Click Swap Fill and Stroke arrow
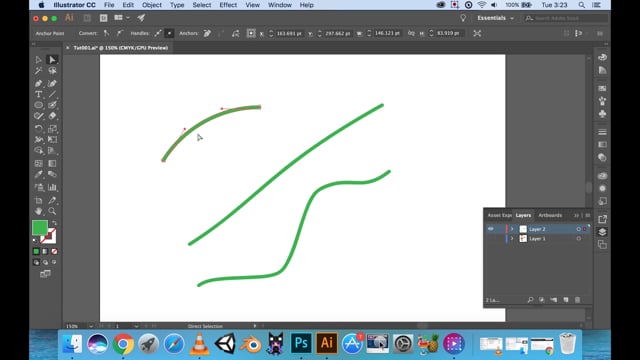 [x=54, y=223]
